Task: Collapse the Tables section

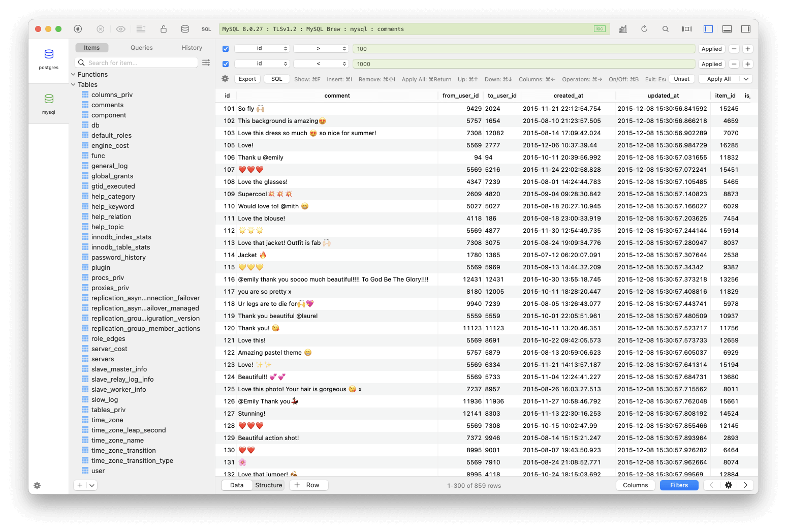Action: [x=73, y=84]
